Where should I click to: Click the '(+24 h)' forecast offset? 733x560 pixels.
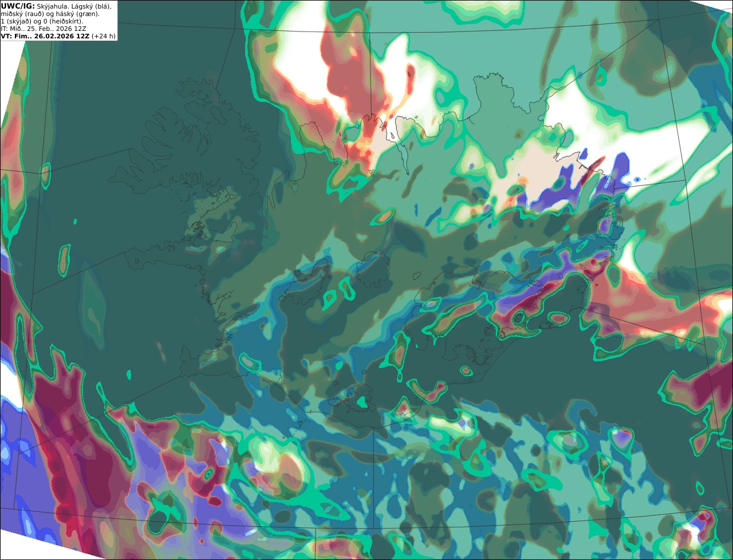[x=103, y=36]
